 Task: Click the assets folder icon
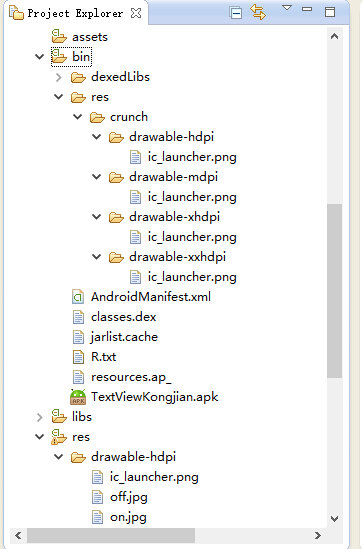pyautogui.click(x=59, y=36)
